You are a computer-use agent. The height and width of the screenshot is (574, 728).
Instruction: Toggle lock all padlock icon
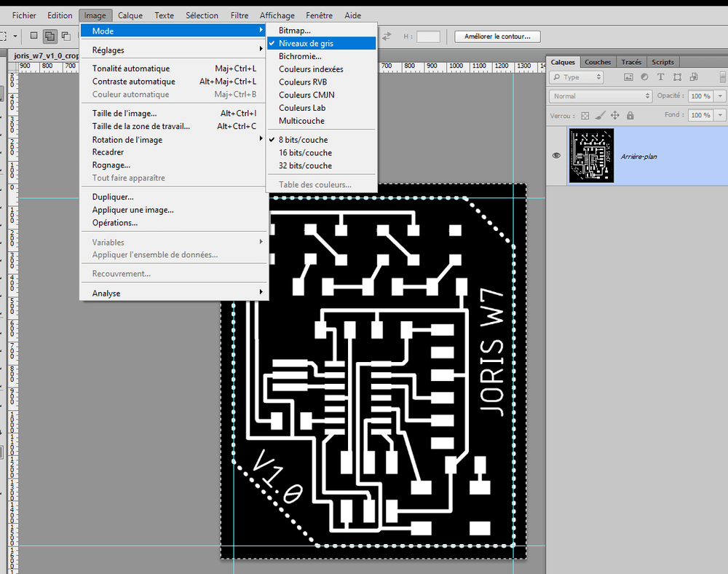tap(630, 115)
